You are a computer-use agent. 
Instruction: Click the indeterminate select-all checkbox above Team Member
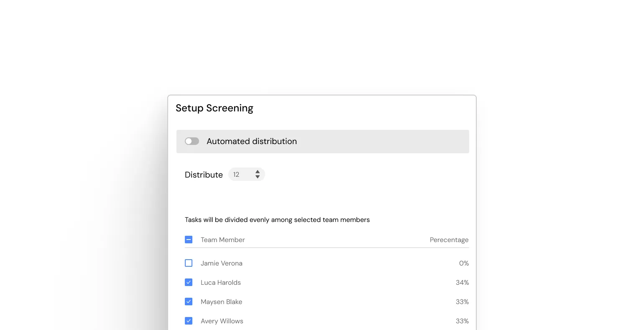pos(189,240)
